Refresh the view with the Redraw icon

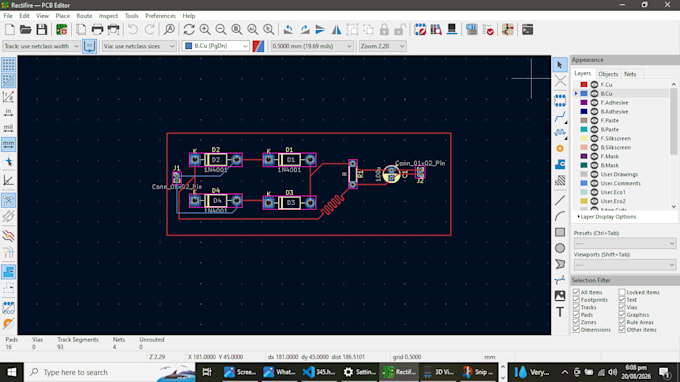pos(189,29)
